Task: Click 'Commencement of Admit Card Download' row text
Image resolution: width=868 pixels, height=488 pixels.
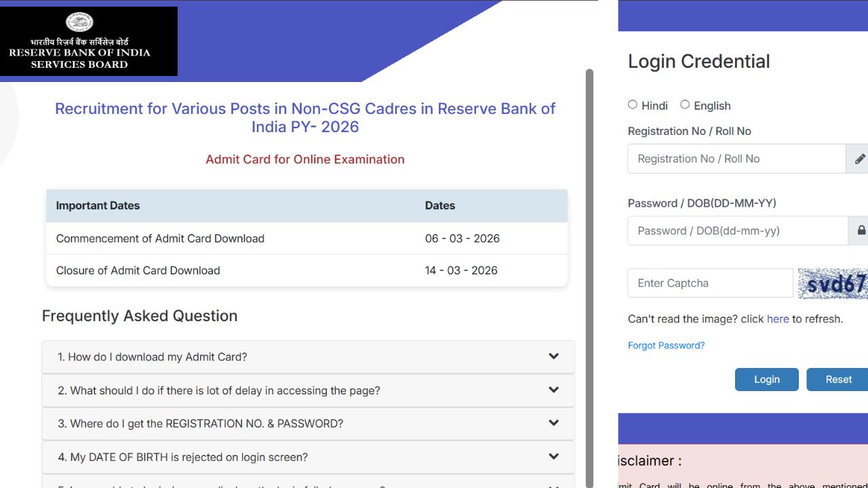Action: [160, 239]
